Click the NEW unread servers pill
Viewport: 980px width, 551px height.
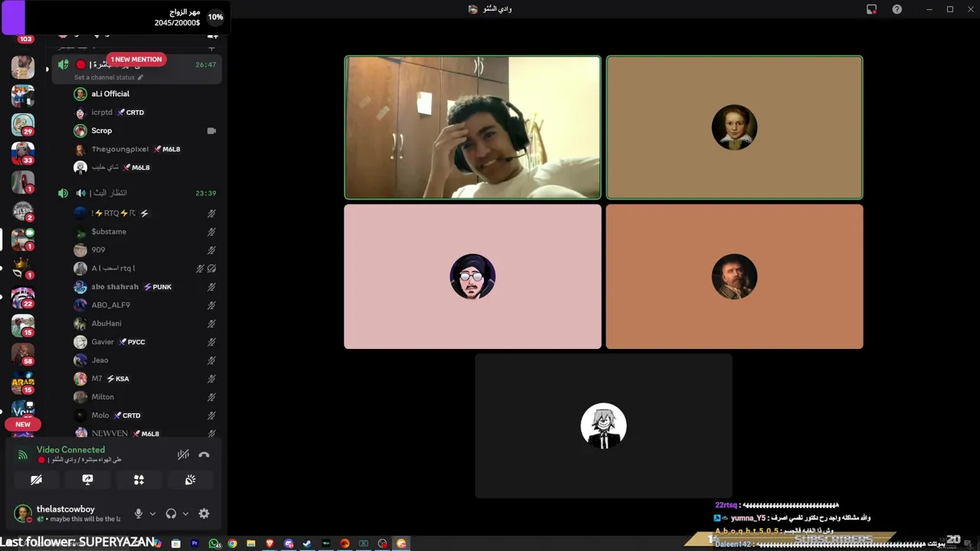(23, 425)
